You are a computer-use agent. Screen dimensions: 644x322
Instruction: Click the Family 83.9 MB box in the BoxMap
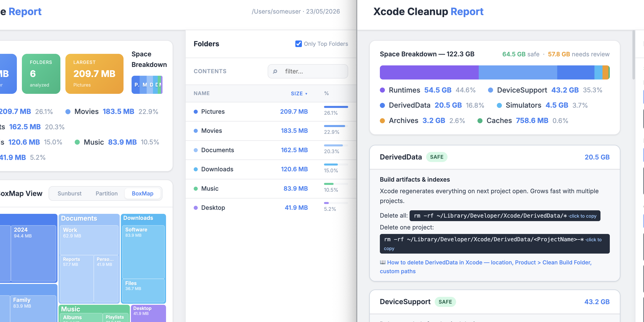tap(33, 309)
